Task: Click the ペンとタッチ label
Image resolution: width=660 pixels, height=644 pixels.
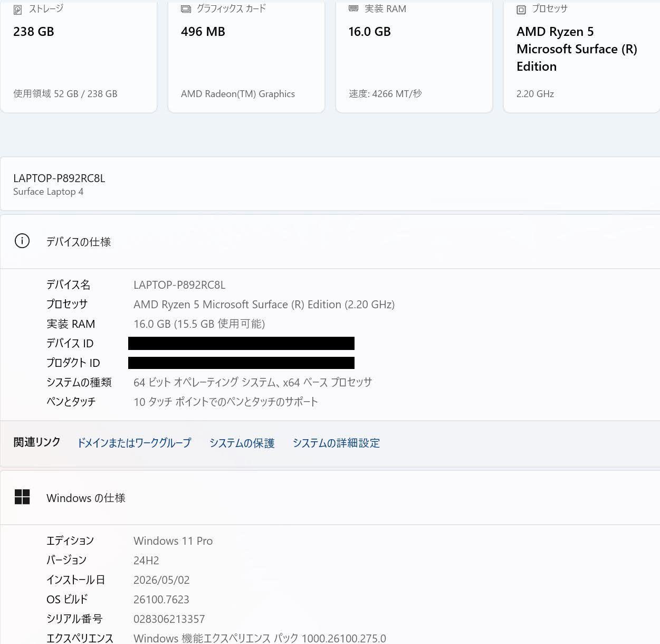Action: (x=71, y=402)
